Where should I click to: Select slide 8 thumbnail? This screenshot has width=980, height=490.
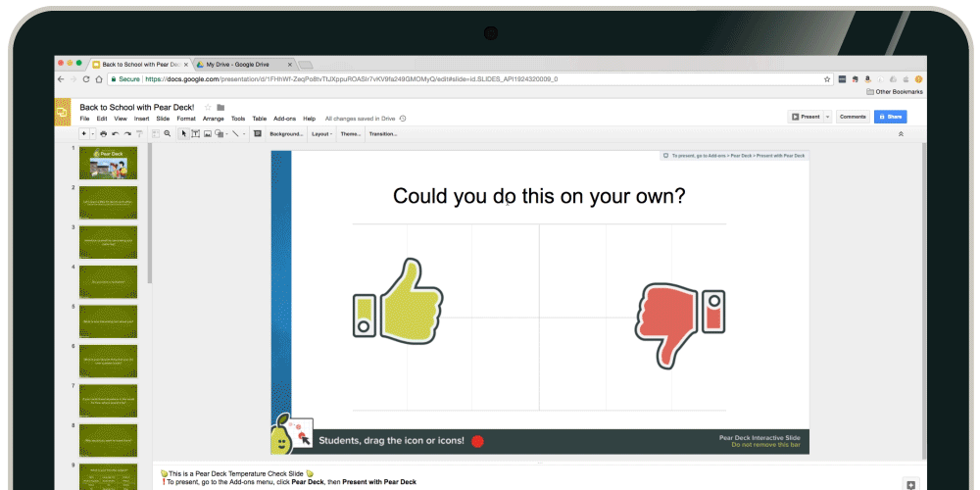(x=108, y=441)
